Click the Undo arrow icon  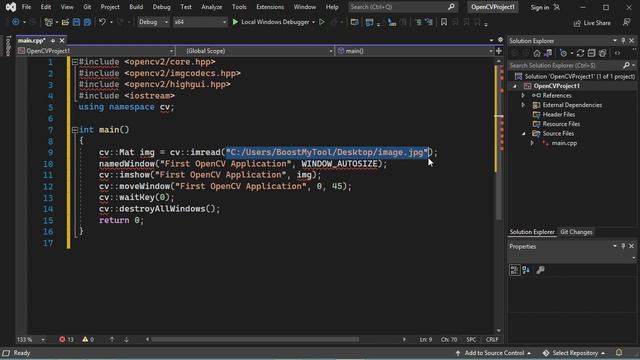tap(102, 22)
